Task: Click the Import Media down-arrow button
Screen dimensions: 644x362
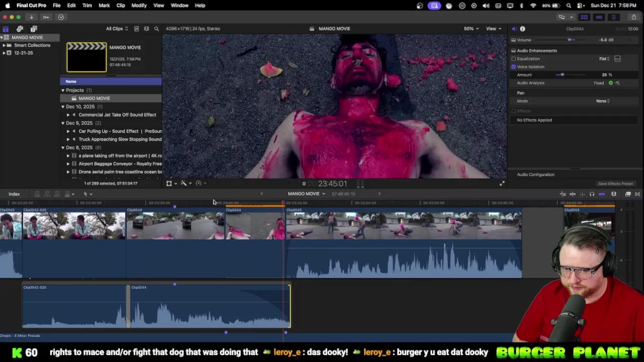Action: (31, 17)
